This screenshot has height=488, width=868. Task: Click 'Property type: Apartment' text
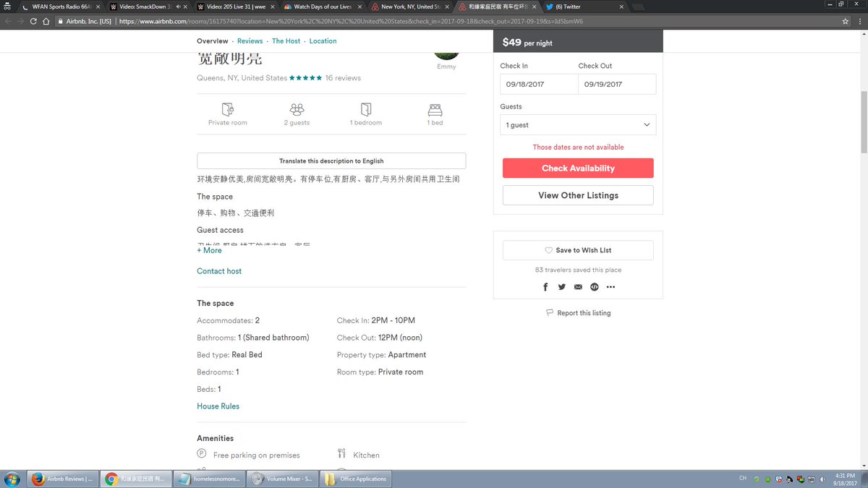click(x=381, y=355)
